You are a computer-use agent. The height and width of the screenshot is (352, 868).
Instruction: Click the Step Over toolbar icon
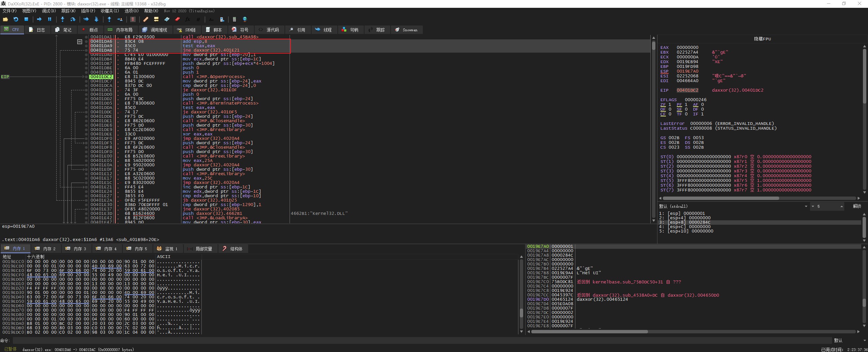click(73, 19)
